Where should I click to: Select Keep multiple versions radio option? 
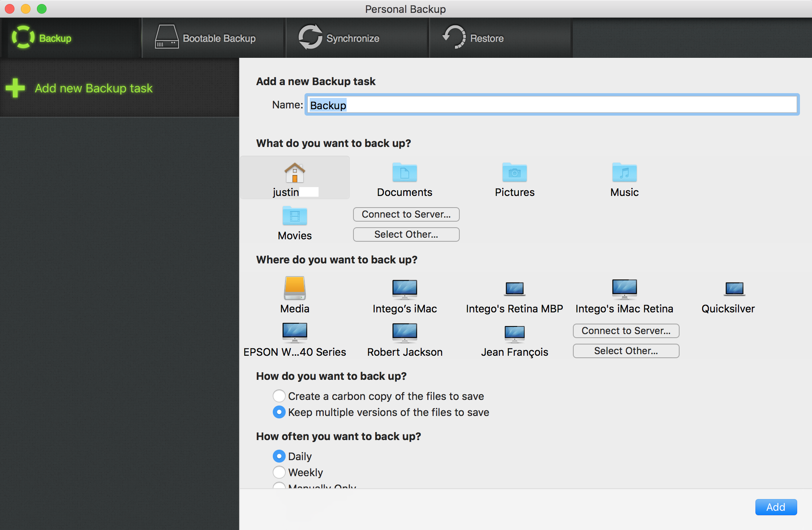coord(279,412)
